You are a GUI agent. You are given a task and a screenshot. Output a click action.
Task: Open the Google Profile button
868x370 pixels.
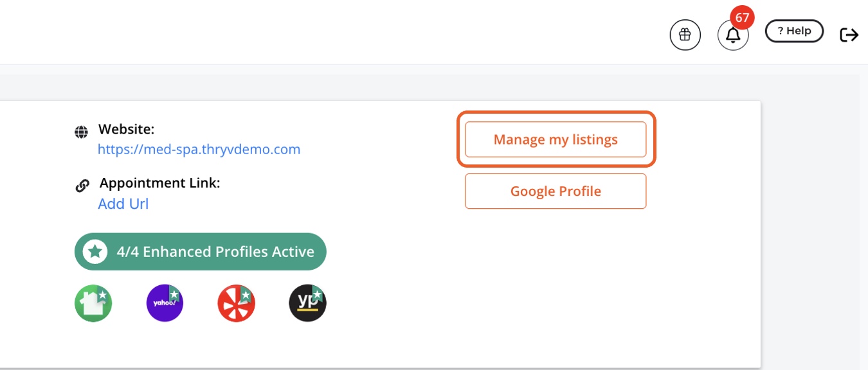click(x=556, y=191)
